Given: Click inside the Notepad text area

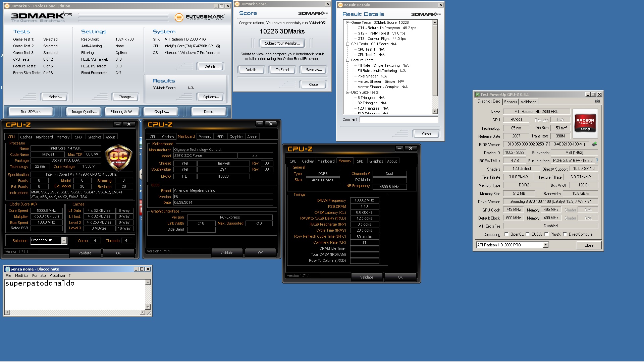Looking at the screenshot, I should pyautogui.click(x=75, y=294).
